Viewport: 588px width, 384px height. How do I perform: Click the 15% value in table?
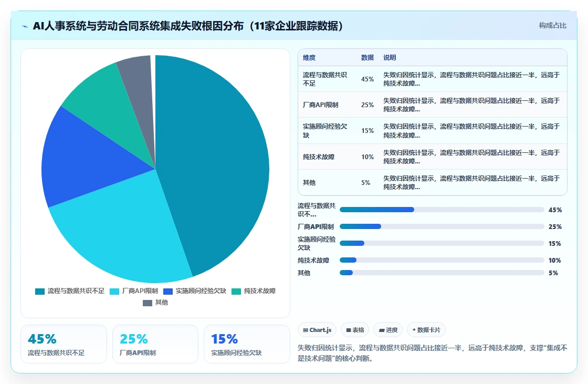[x=367, y=131]
